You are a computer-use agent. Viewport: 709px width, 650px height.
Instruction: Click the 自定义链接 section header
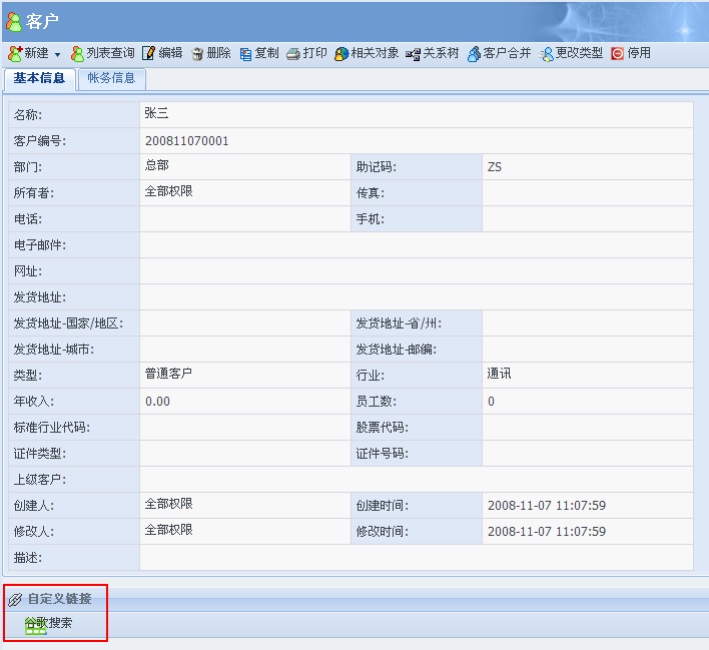pos(60,599)
